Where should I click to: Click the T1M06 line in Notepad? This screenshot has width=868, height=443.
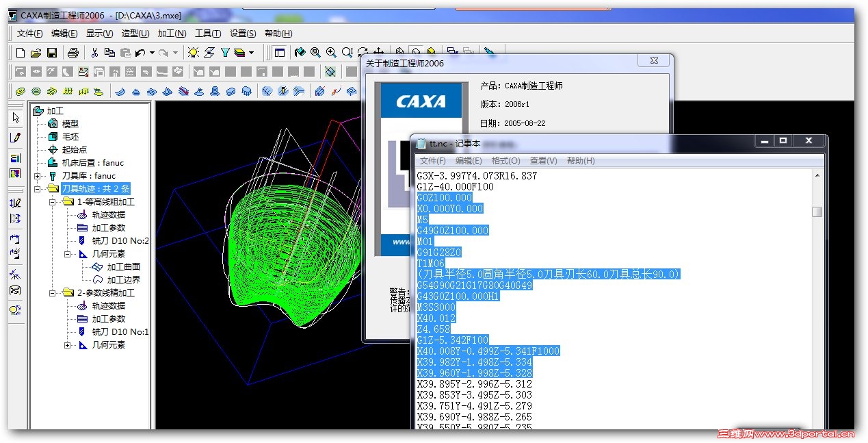[431, 264]
